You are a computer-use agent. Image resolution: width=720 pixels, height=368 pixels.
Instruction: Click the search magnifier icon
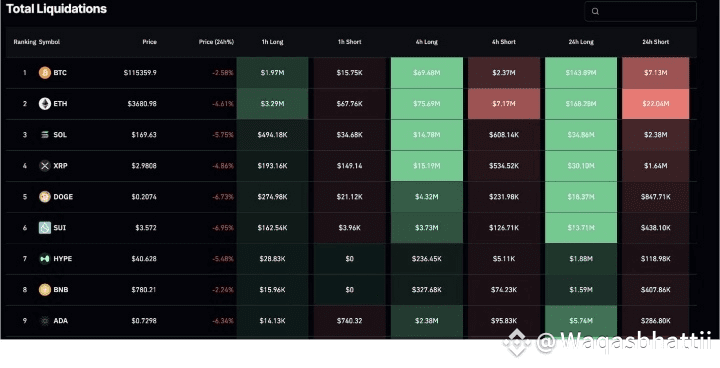pyautogui.click(x=595, y=11)
